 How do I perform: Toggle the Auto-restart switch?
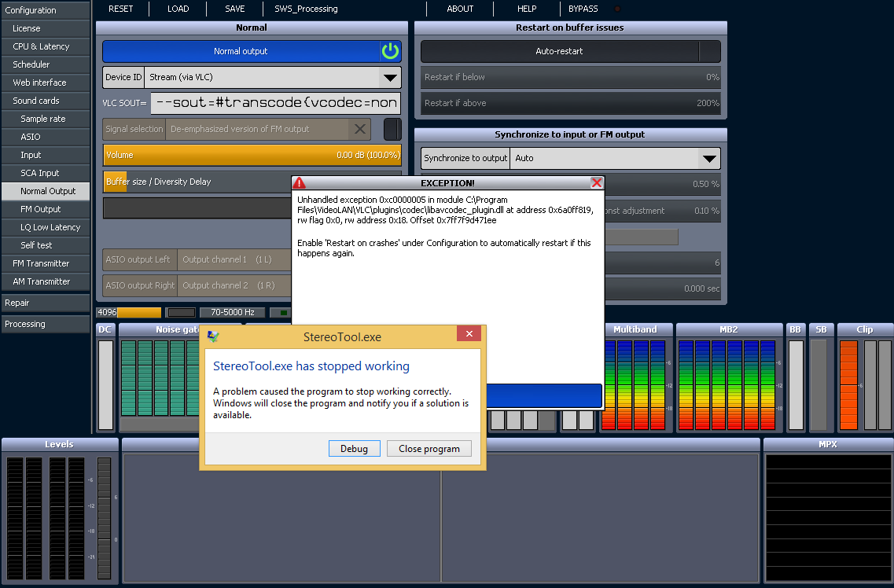point(709,51)
